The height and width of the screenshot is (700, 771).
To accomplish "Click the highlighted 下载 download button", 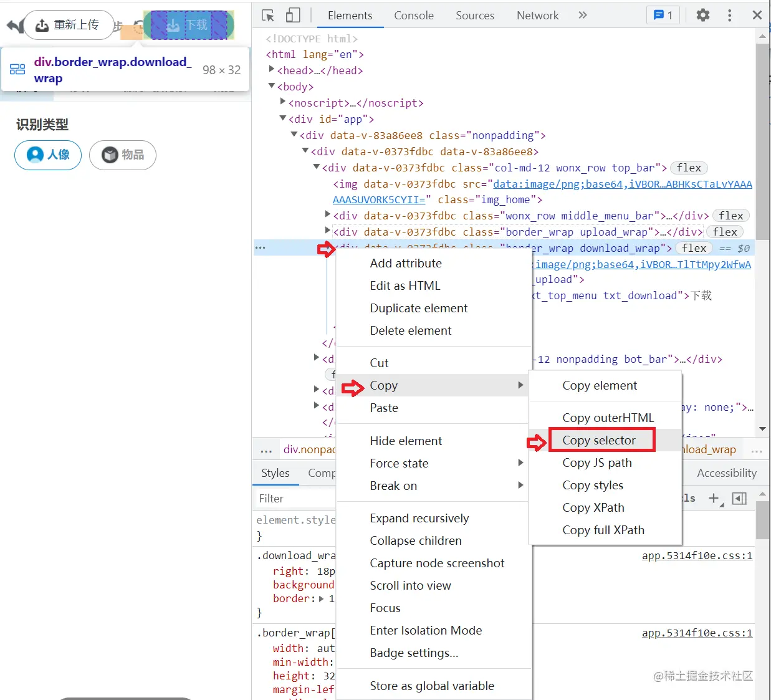I will pyautogui.click(x=188, y=25).
